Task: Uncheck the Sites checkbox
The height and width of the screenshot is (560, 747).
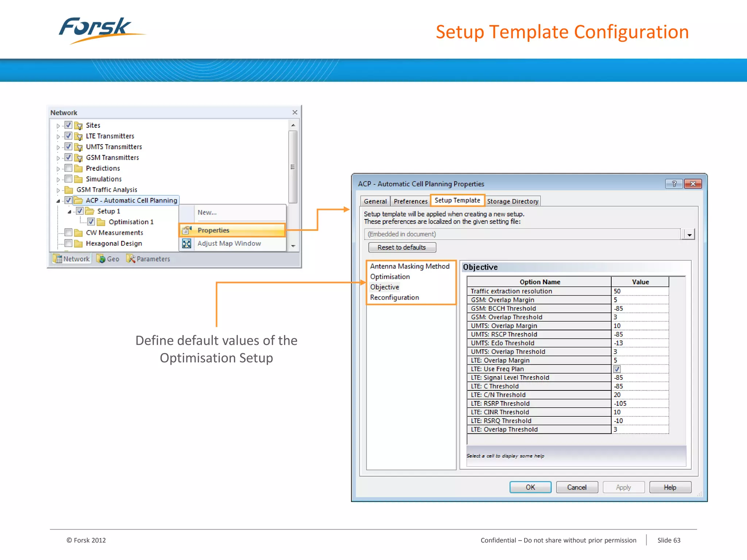Action: pyautogui.click(x=68, y=125)
